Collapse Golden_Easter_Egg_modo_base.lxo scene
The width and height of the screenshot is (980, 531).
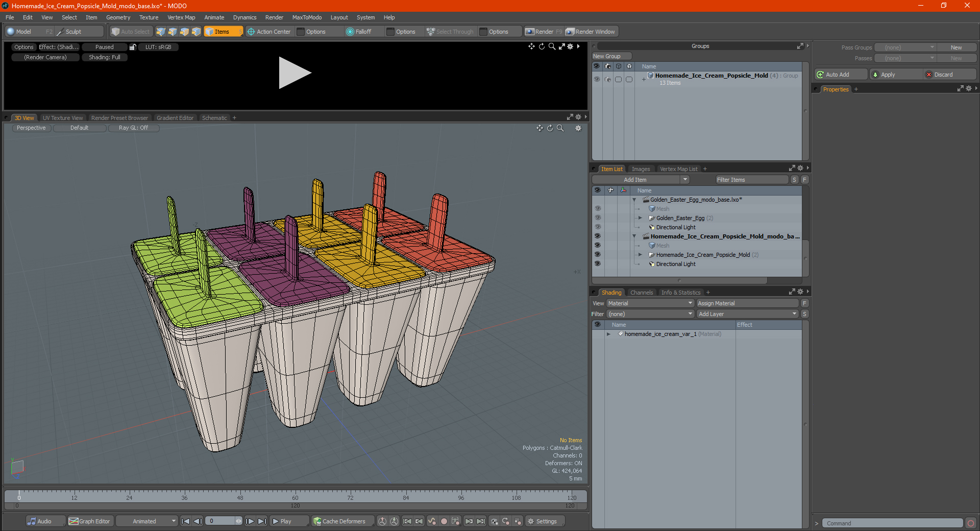pos(634,200)
